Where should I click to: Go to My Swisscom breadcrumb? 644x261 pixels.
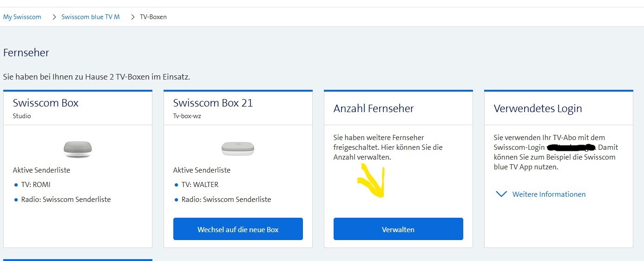(x=22, y=17)
